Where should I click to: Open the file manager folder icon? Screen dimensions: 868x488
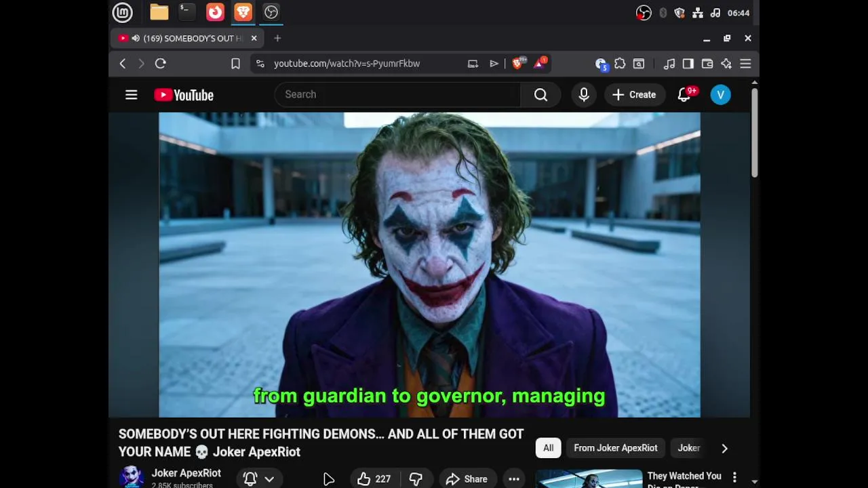[159, 12]
